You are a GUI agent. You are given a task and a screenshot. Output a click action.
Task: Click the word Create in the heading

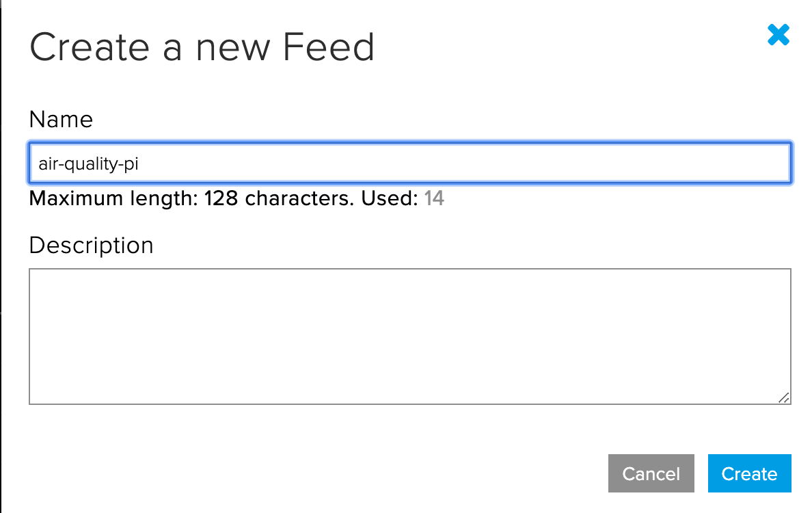(89, 48)
